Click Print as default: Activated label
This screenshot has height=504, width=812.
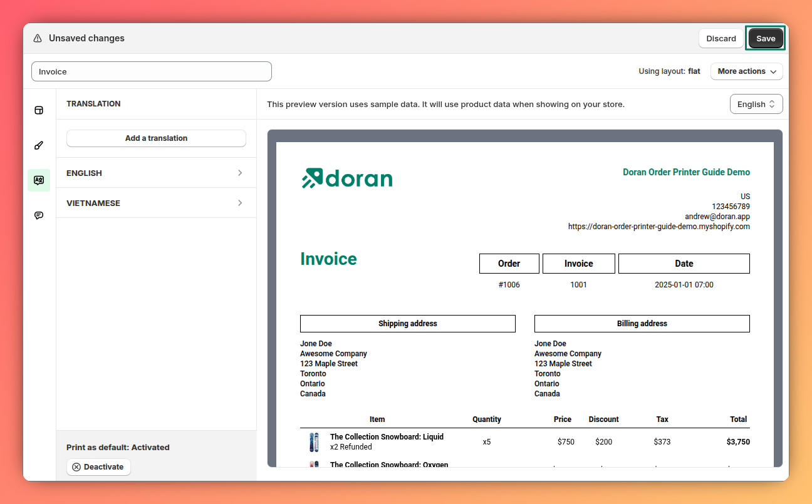(x=118, y=448)
